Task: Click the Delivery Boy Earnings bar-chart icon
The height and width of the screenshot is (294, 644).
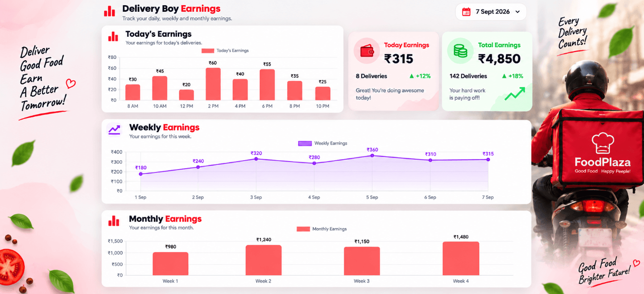Action: 109,11
